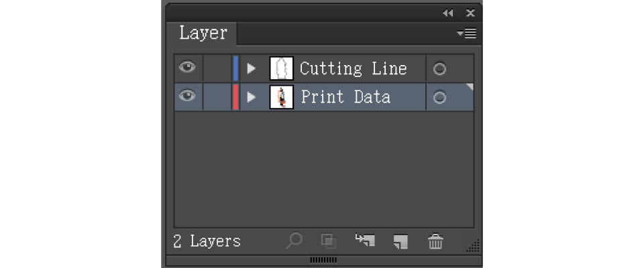644x268 pixels.
Task: Expand the Print Data layer contents
Action: point(252,97)
